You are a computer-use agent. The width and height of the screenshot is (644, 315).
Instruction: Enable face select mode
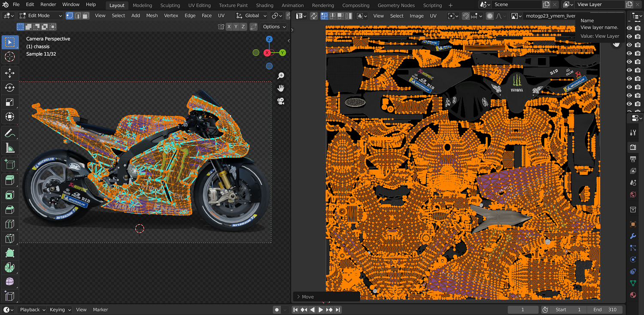click(86, 16)
